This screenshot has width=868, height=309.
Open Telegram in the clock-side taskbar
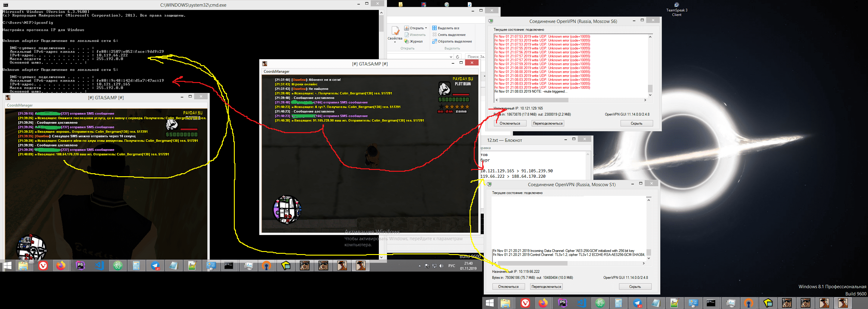155,266
